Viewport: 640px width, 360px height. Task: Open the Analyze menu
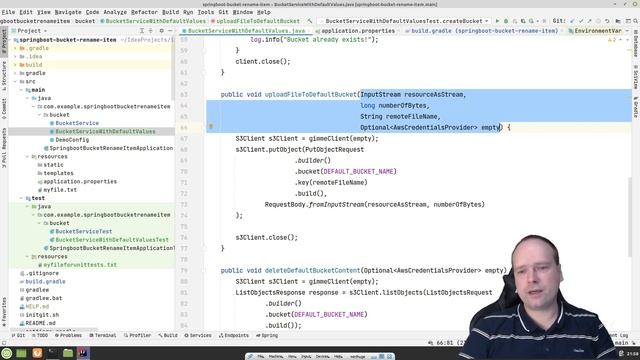[x=115, y=12]
